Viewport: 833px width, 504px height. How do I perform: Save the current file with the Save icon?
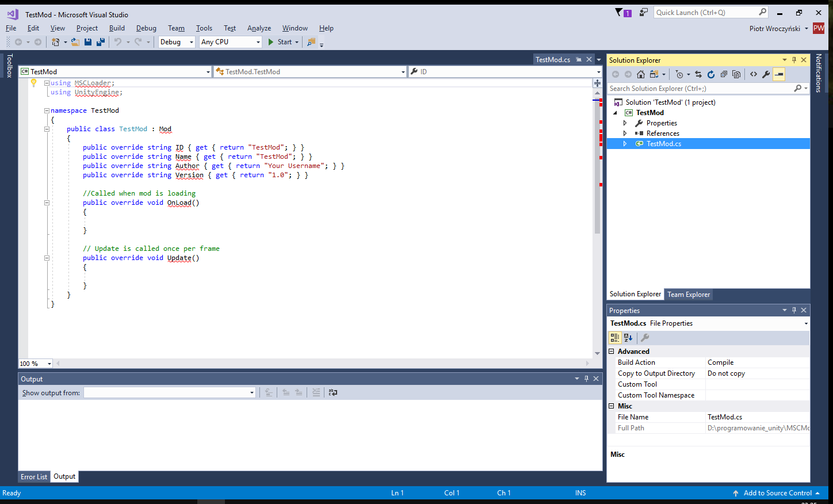click(88, 42)
